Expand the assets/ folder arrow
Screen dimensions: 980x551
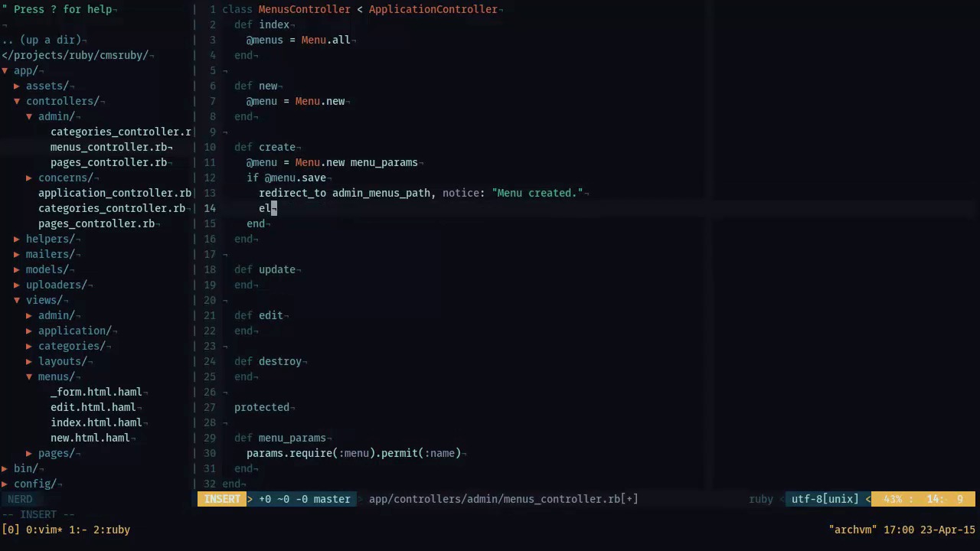coord(17,86)
